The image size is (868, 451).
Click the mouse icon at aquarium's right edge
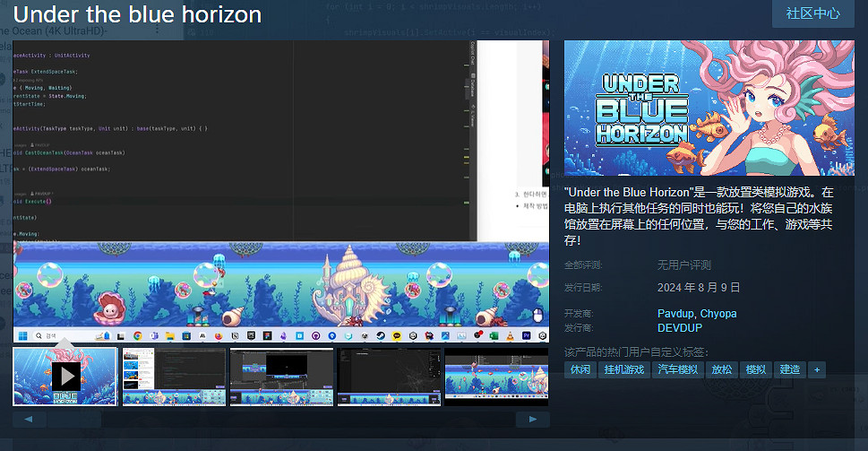[x=537, y=316]
